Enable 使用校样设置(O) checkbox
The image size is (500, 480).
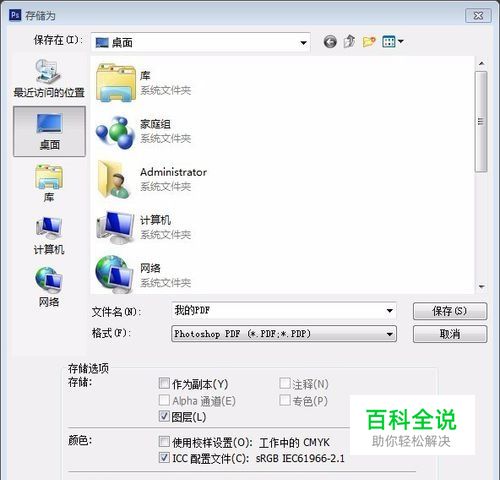click(164, 442)
